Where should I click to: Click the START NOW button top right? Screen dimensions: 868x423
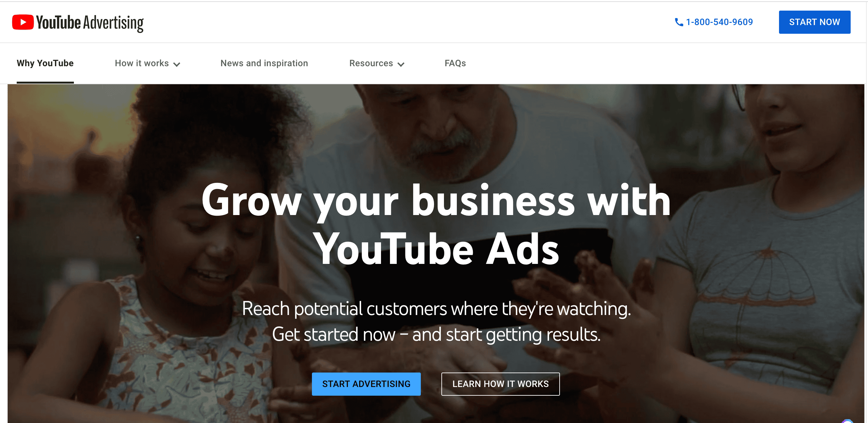814,22
